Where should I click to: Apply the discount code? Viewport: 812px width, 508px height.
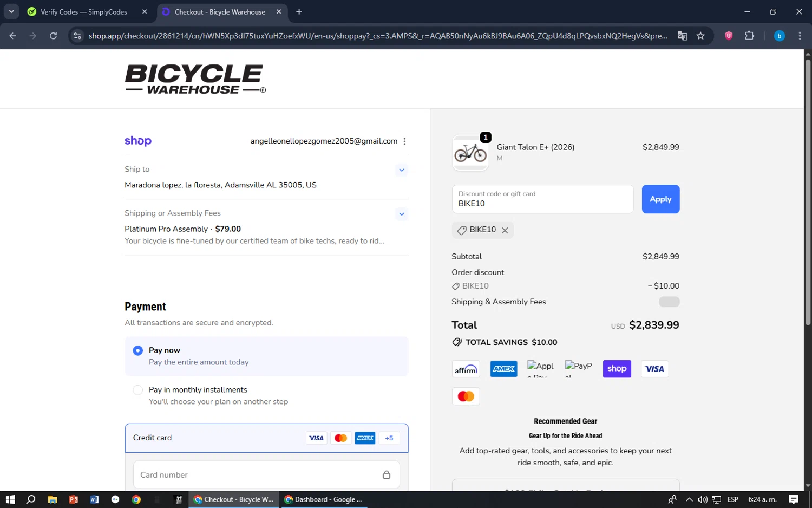pyautogui.click(x=660, y=199)
